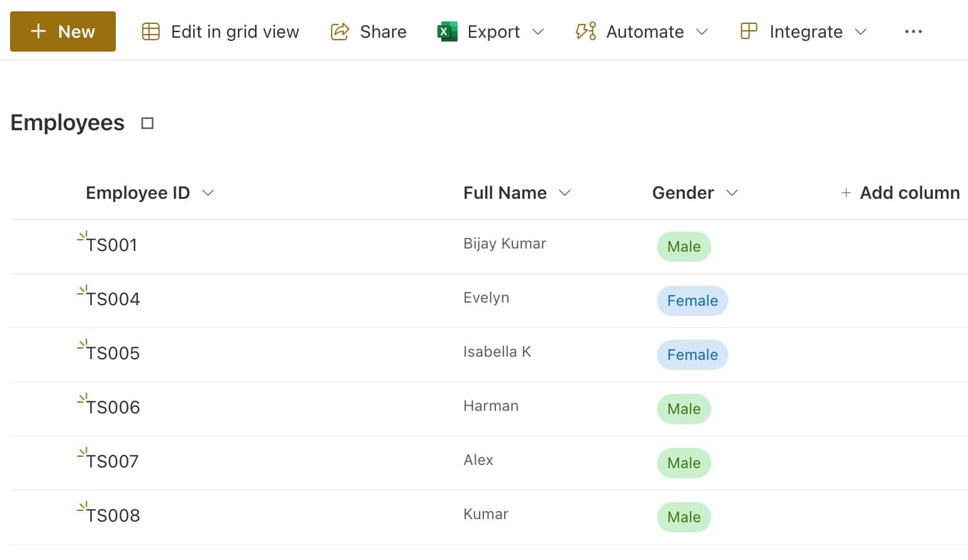968x560 pixels.
Task: Click the plus icon on New button
Action: click(x=39, y=31)
